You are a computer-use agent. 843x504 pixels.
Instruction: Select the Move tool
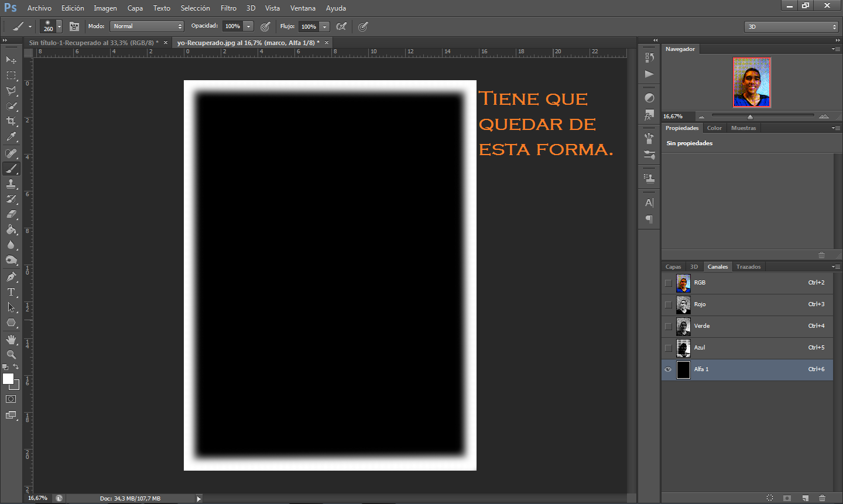click(11, 60)
